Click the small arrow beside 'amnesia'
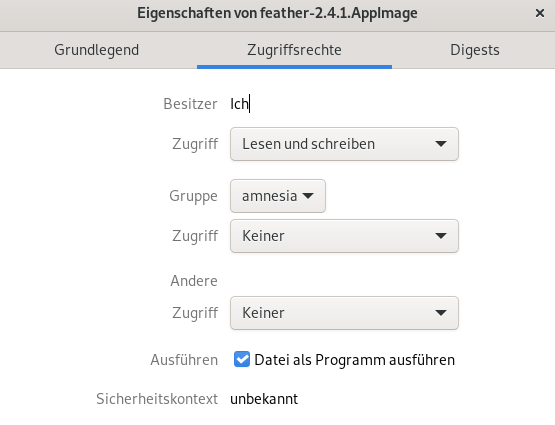This screenshot has width=555, height=425. [x=308, y=196]
